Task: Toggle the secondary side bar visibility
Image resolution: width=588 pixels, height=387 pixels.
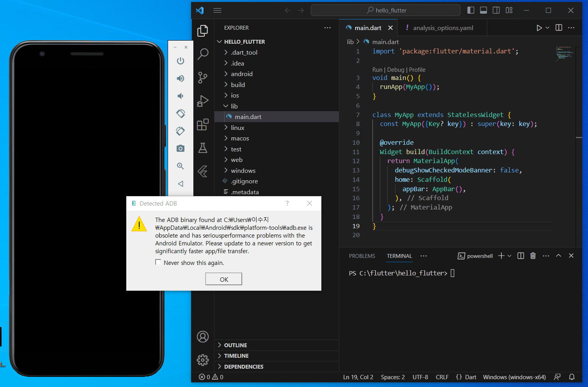Action: tap(496, 11)
